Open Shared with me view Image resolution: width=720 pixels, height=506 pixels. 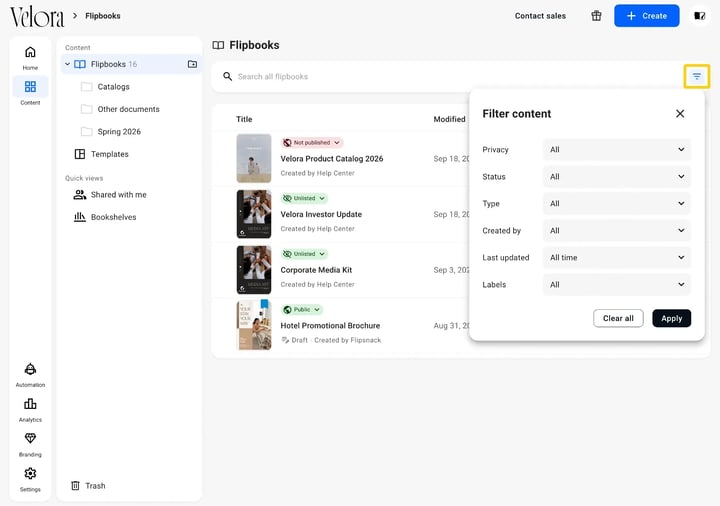pos(110,195)
